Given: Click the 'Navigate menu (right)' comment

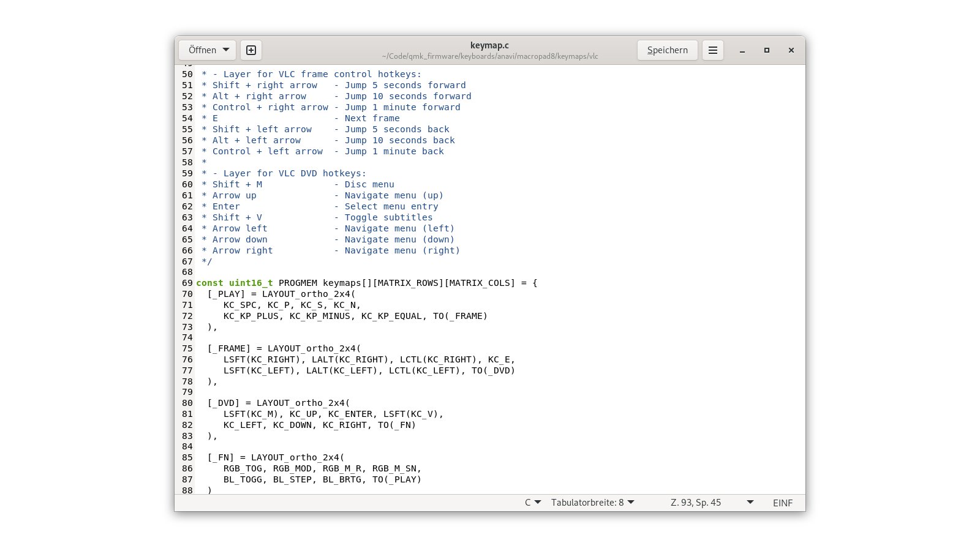Looking at the screenshot, I should pyautogui.click(x=402, y=250).
